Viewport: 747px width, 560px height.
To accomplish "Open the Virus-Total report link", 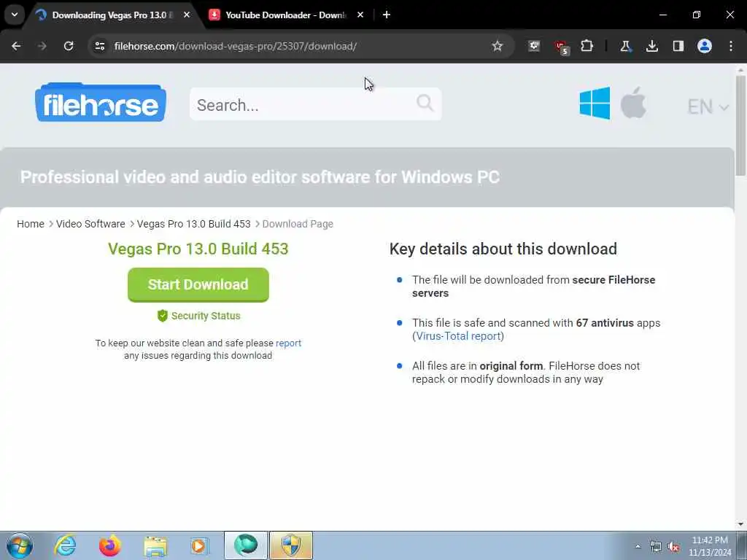I will 458,335.
